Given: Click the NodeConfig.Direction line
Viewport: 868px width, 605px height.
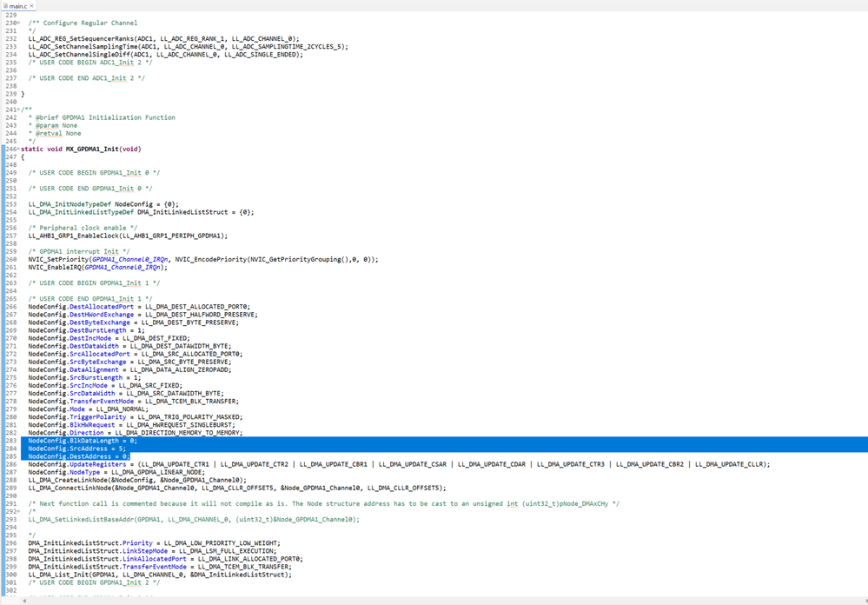Looking at the screenshot, I should click(x=136, y=433).
